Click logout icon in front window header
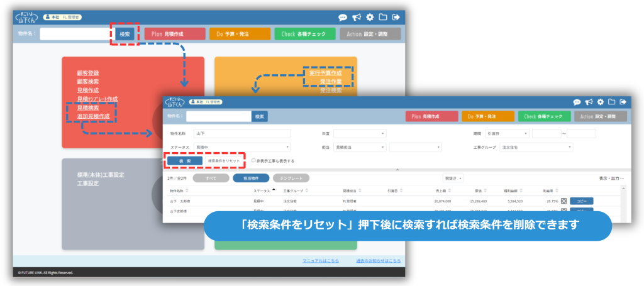This screenshot has width=644, height=286. 623,102
